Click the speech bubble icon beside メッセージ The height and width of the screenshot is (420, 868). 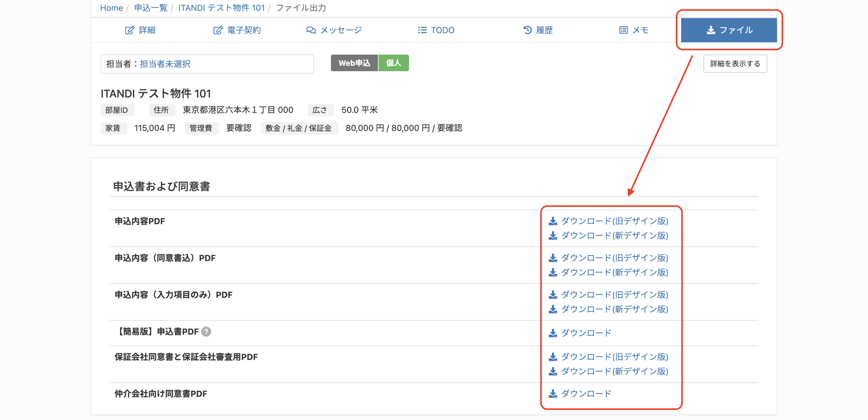(311, 30)
